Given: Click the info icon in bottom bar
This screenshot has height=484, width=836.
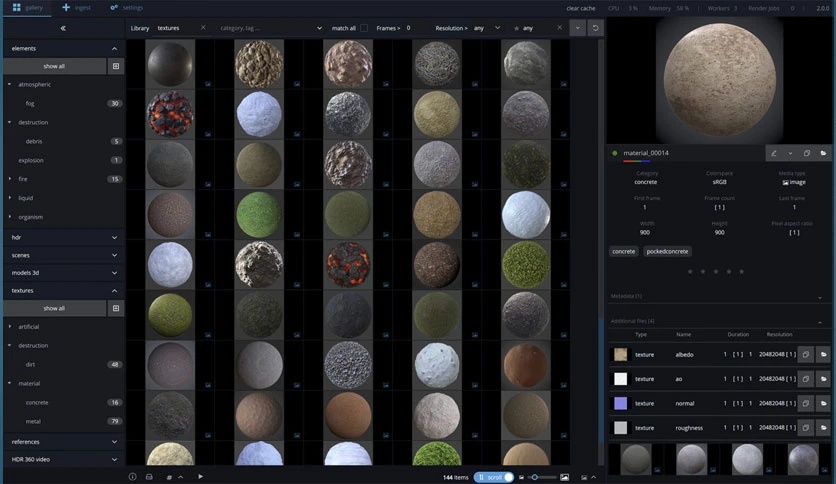Looking at the screenshot, I should point(132,477).
